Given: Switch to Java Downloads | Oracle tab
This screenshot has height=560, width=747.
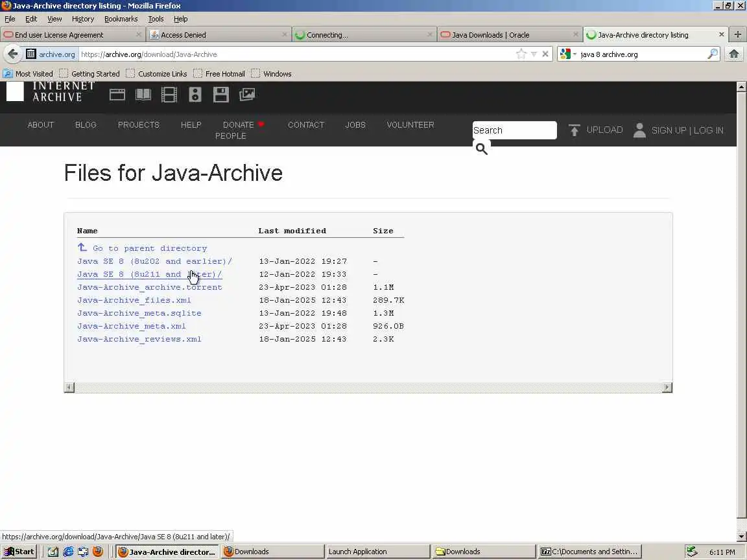Looking at the screenshot, I should [510, 35].
